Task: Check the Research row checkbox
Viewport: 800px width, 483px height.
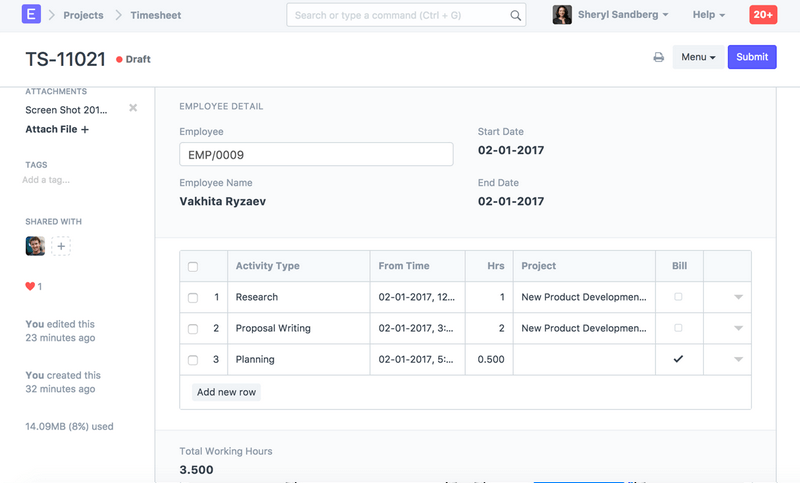Action: pos(193,298)
